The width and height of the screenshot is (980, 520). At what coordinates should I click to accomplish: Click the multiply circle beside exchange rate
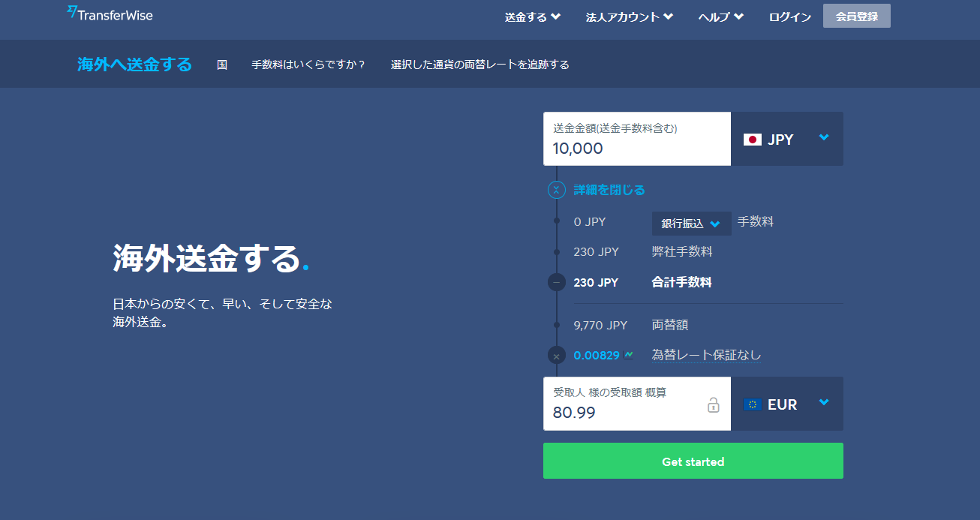tap(556, 356)
